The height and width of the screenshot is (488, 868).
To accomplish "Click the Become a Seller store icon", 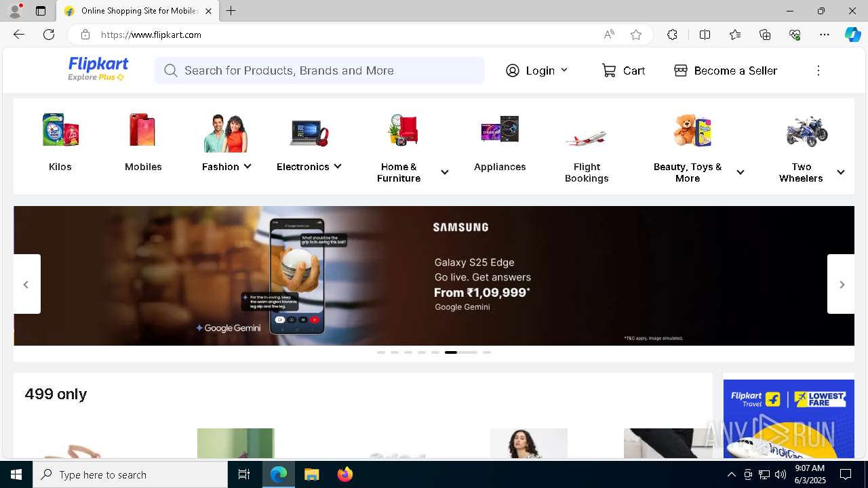I will coord(681,70).
